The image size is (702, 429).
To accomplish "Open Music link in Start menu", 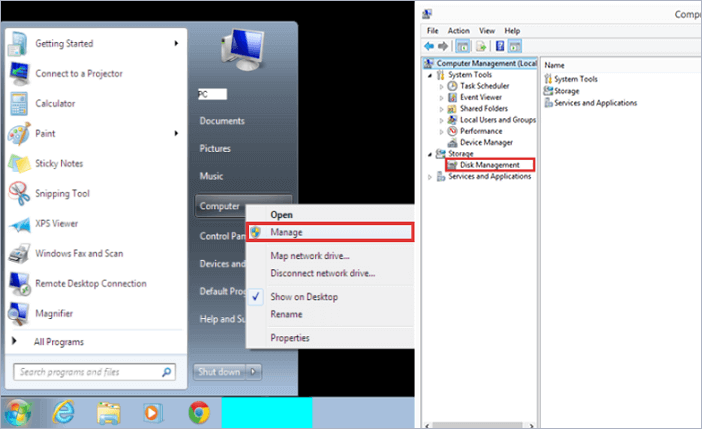I will pos(211,176).
